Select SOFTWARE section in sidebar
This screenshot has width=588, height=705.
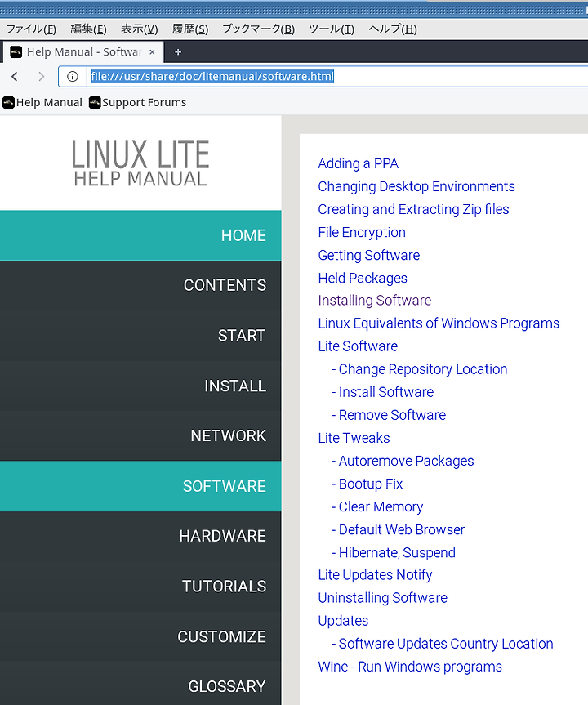pyautogui.click(x=140, y=486)
